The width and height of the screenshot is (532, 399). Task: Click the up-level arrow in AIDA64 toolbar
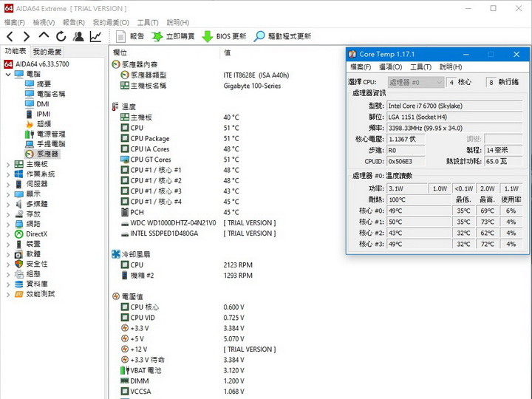44,35
